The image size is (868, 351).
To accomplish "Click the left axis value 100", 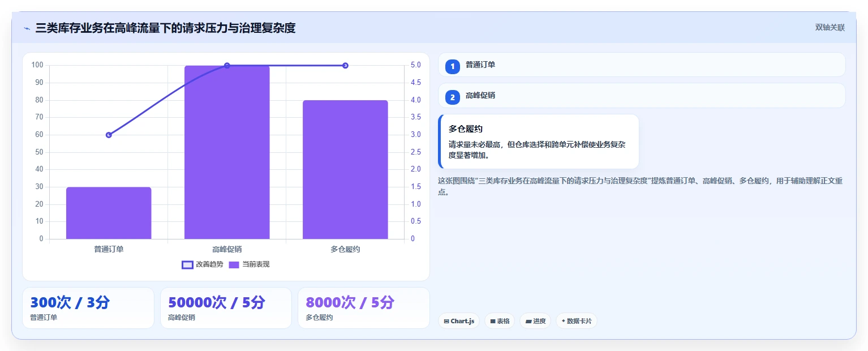I will [37, 65].
